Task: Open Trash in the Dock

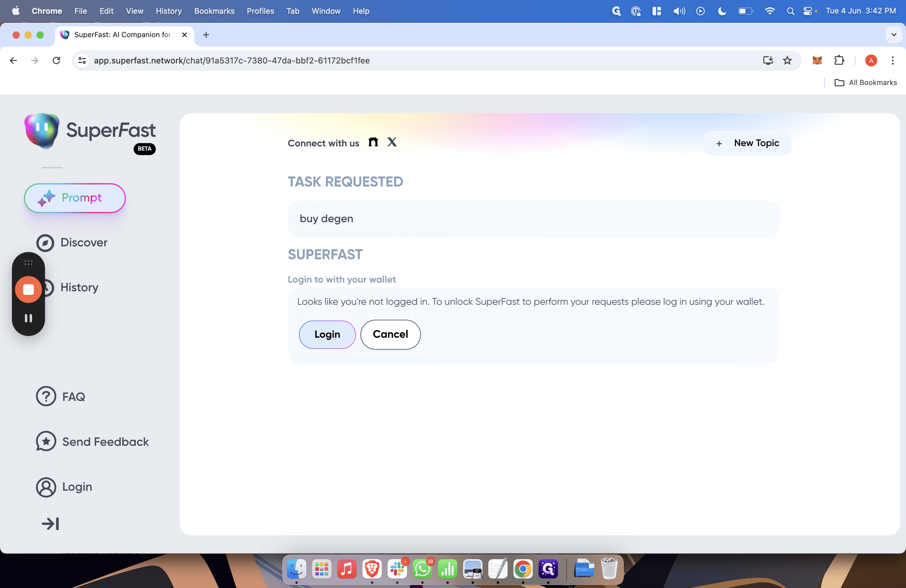Action: tap(609, 569)
